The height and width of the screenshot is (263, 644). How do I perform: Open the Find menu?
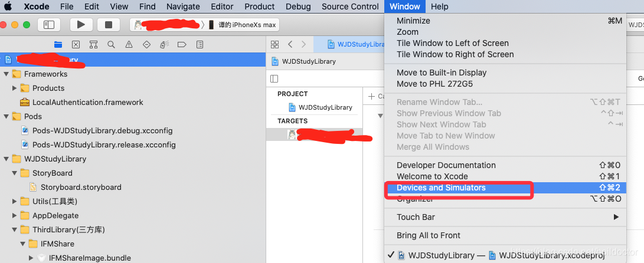pos(147,6)
